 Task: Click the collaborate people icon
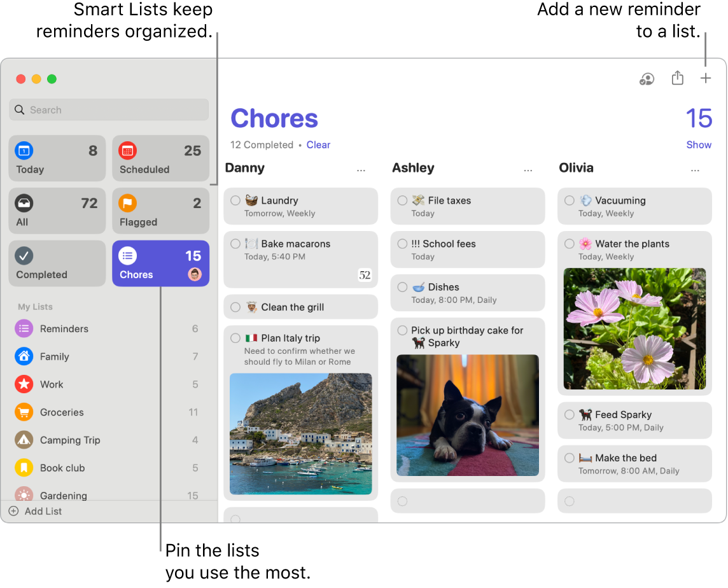pos(647,79)
